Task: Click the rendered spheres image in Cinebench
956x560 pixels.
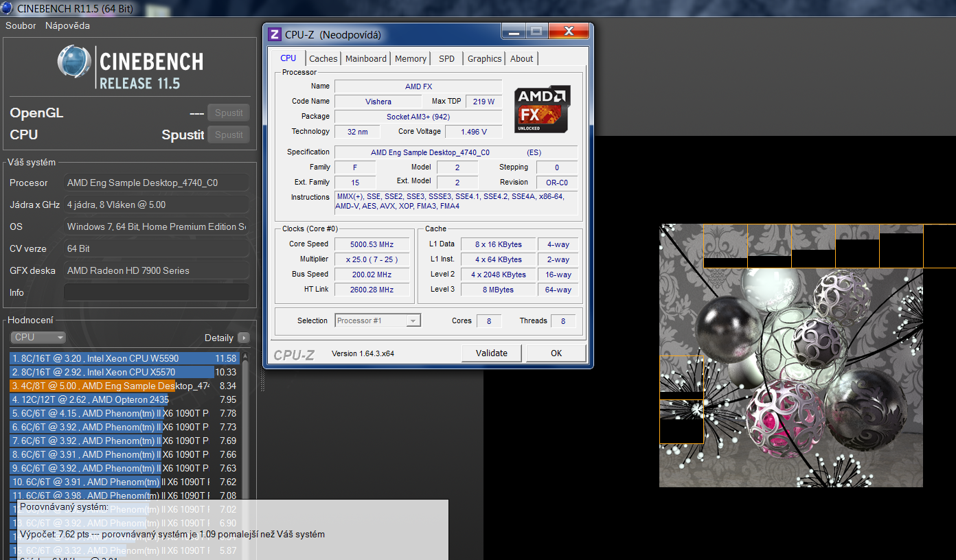Action: (791, 355)
